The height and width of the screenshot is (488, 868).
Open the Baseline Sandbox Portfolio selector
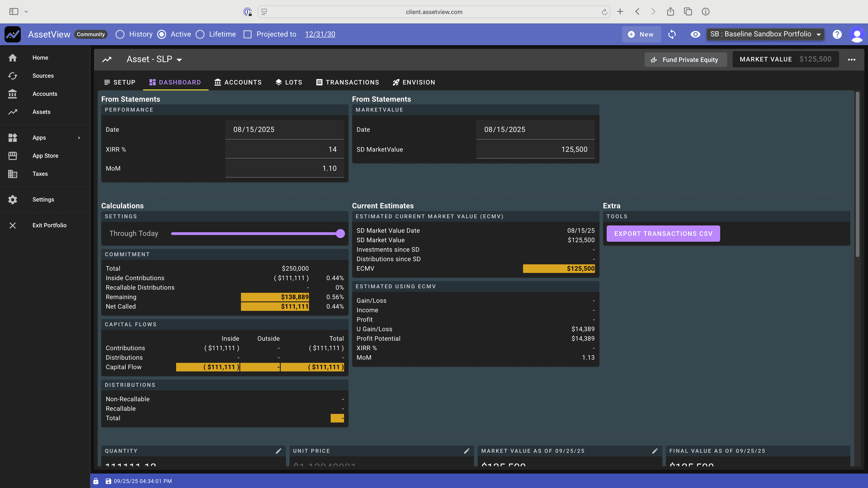click(x=765, y=34)
